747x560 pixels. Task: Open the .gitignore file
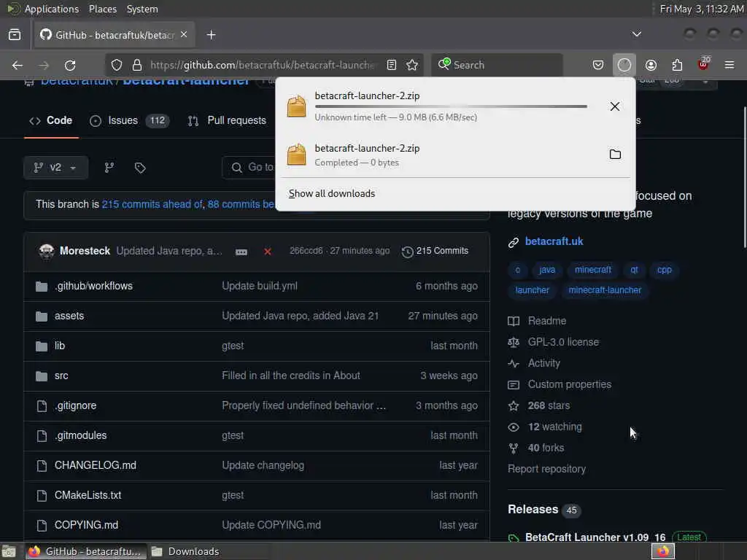[75, 405]
